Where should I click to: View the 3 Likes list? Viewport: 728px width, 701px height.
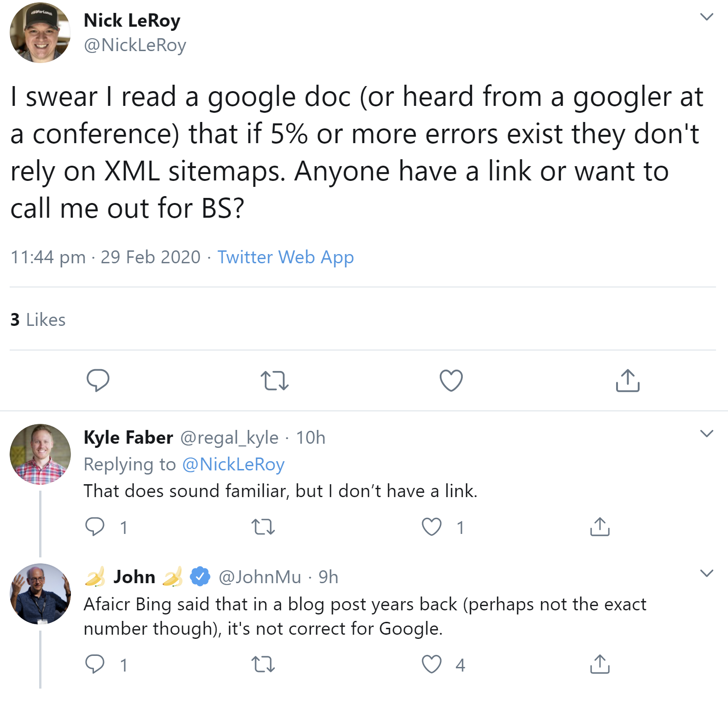(x=38, y=319)
